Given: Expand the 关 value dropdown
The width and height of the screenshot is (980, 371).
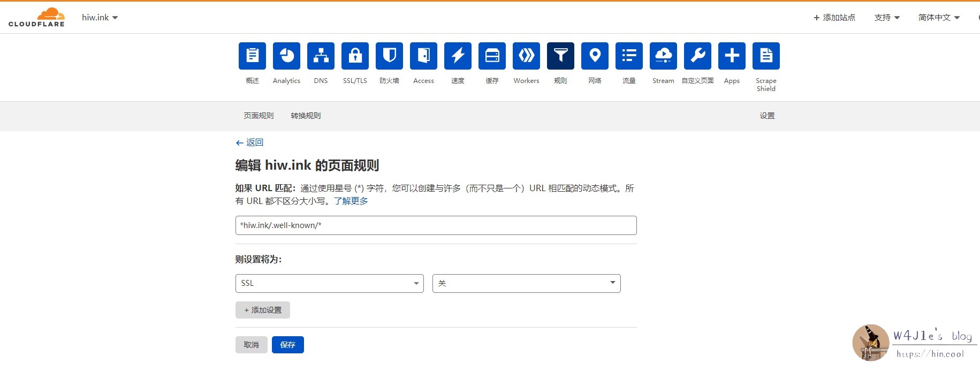Looking at the screenshot, I should (x=526, y=283).
